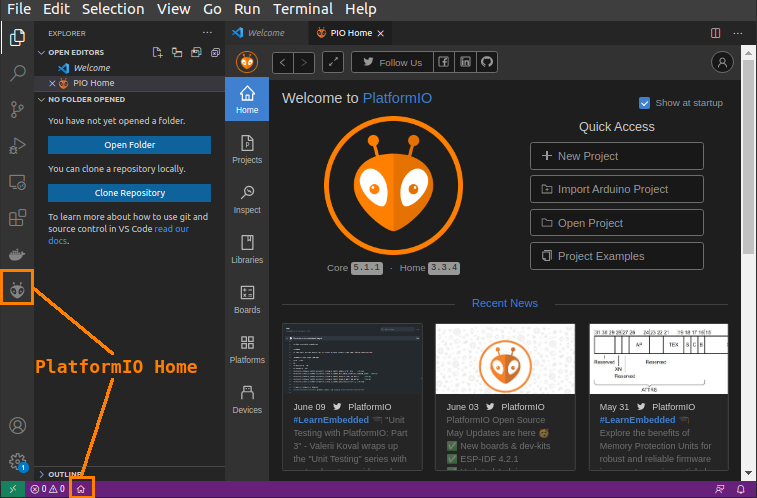Image resolution: width=757 pixels, height=498 pixels.
Task: Toggle vertical/horizontal editor layout icon
Action: [177, 52]
